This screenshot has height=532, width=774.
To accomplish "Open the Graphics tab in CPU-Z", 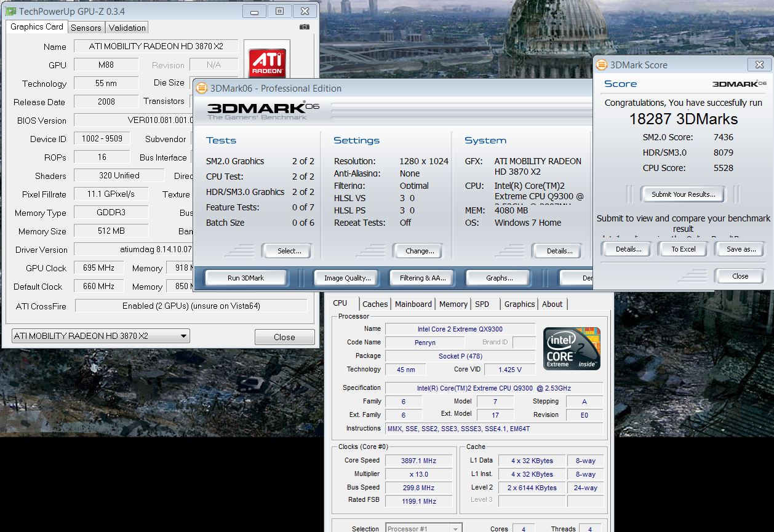I will [519, 304].
